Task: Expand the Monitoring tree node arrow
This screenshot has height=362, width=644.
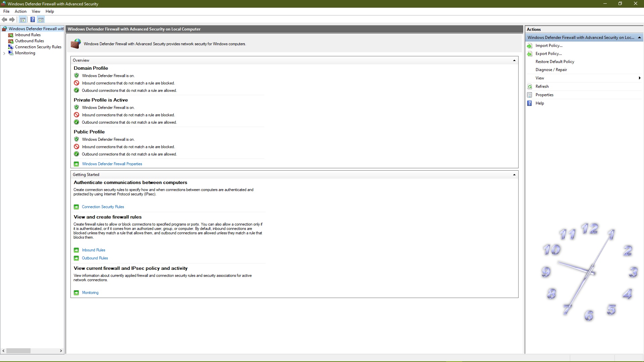Action: point(4,53)
